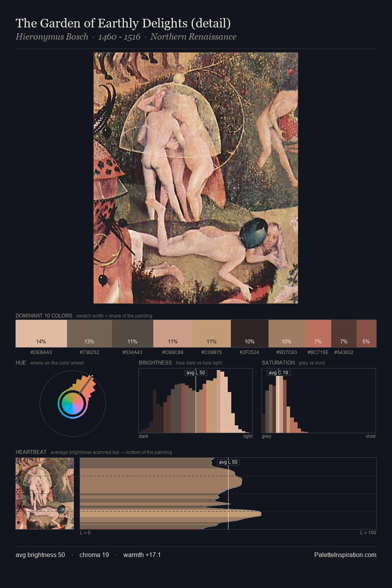
Task: Choose the #543832 swatch
Action: pyautogui.click(x=344, y=334)
